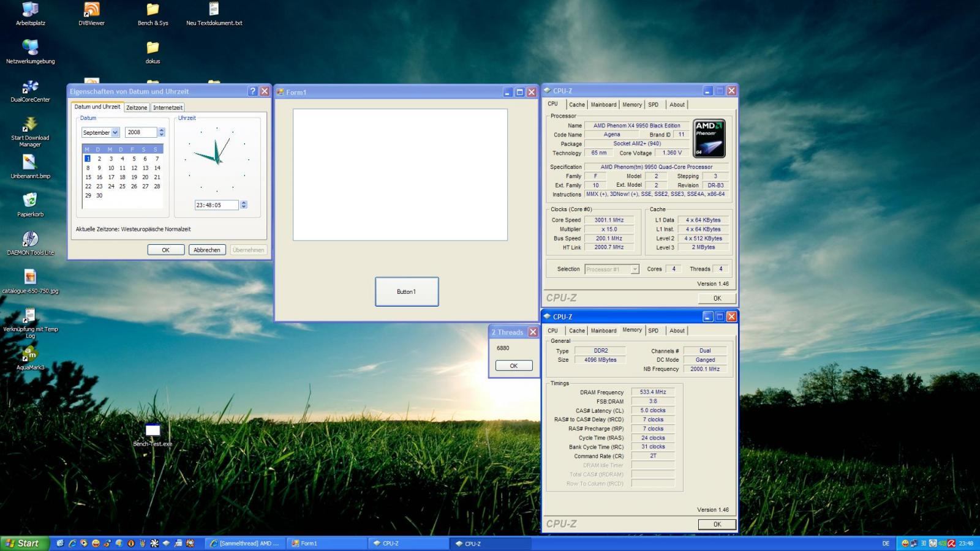
Task: Switch to Sammelthread AMD taskbar button
Action: [244, 543]
